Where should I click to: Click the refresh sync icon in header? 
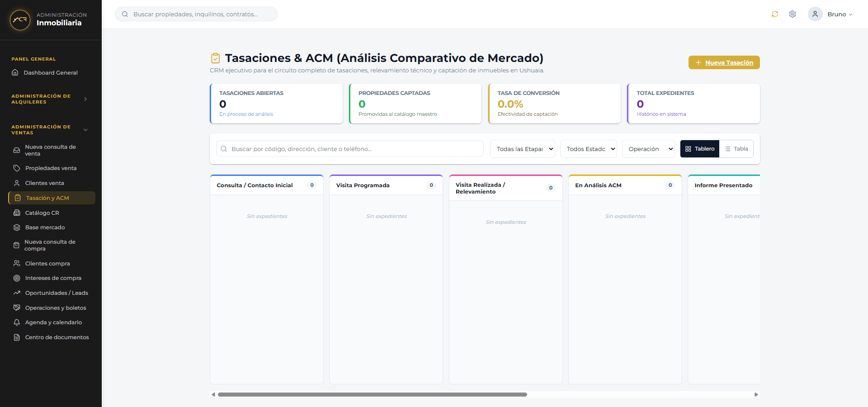coord(775,14)
